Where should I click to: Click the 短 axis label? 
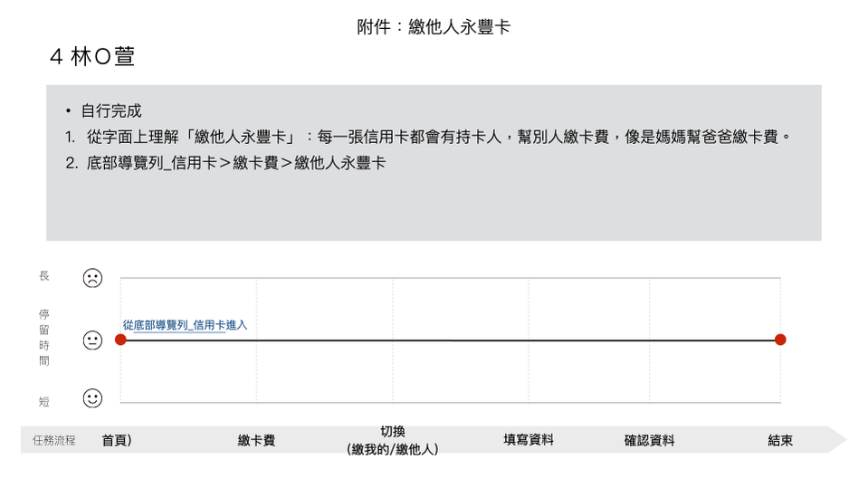(43, 402)
